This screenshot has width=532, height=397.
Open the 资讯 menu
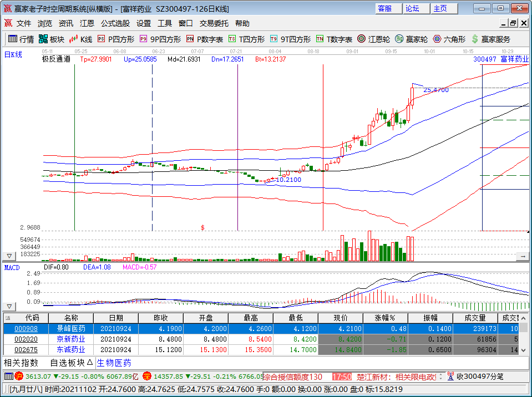66,23
